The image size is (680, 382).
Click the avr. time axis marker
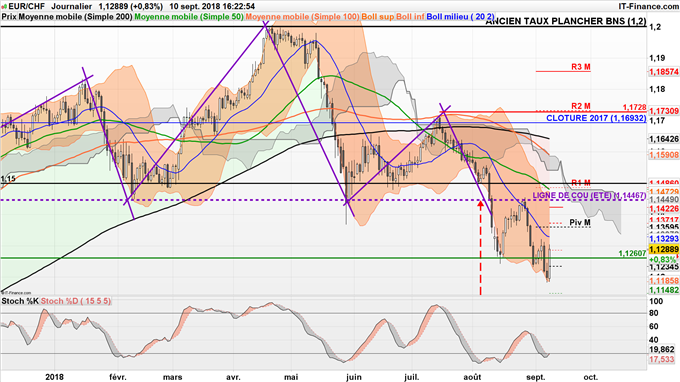tap(233, 377)
